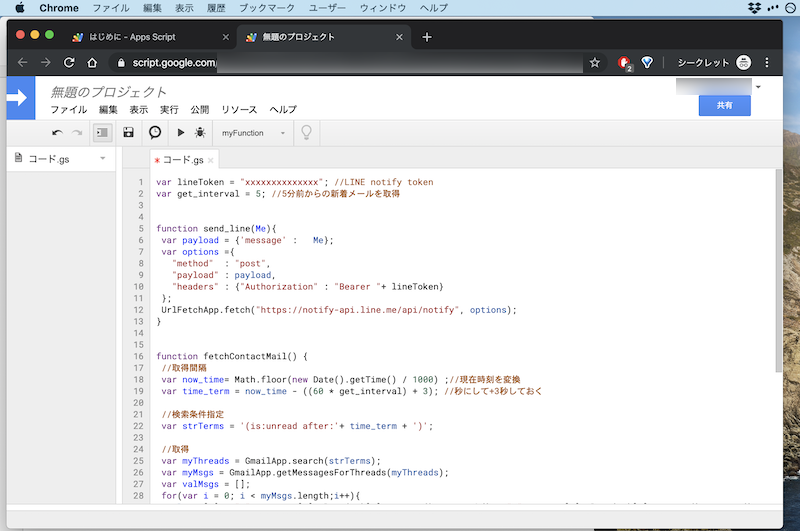Image resolution: width=800 pixels, height=531 pixels.
Task: Toggle the indent button in the toolbar
Action: [x=102, y=132]
